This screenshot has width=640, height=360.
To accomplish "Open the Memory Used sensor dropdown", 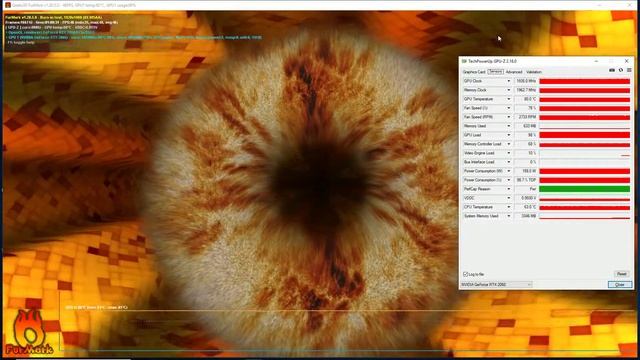I will tap(509, 126).
